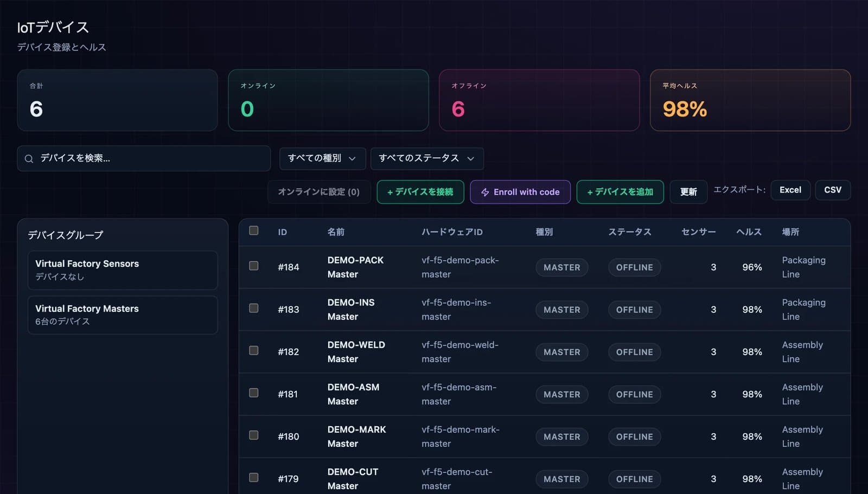Screen dimensions: 868x494
Task: Select the checkbox for device #182
Action: coord(253,350)
